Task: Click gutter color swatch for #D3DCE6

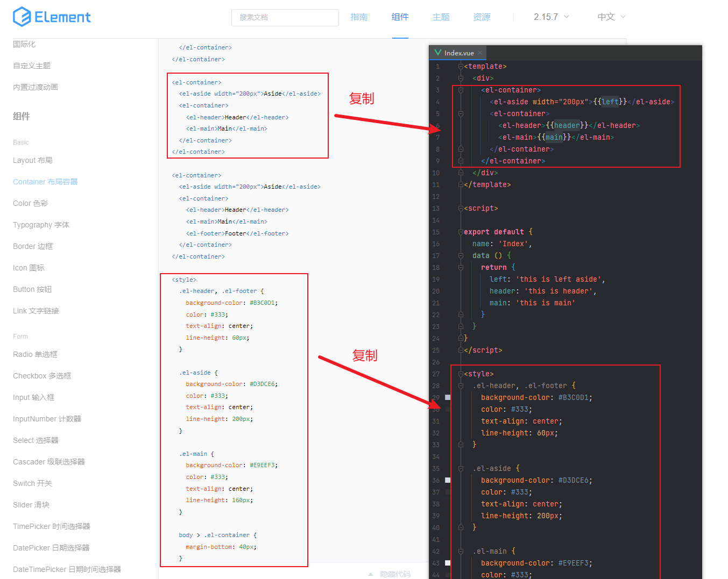Action: [448, 480]
